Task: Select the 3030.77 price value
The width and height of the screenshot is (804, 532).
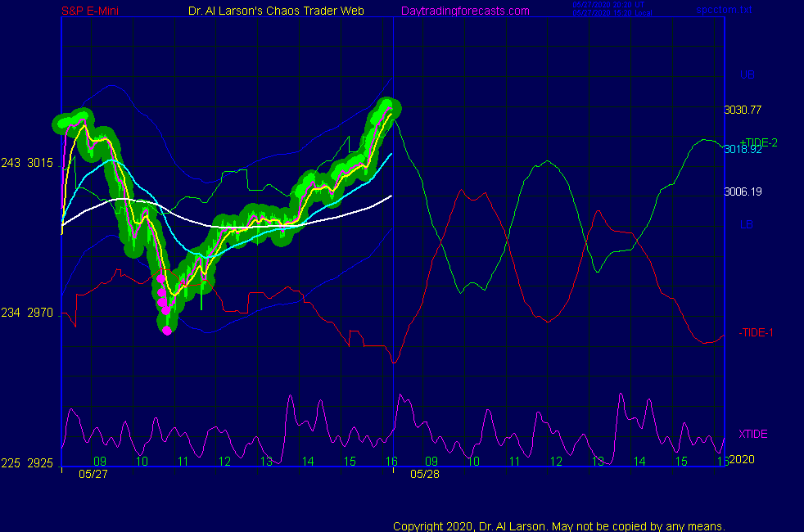Action: (x=743, y=110)
